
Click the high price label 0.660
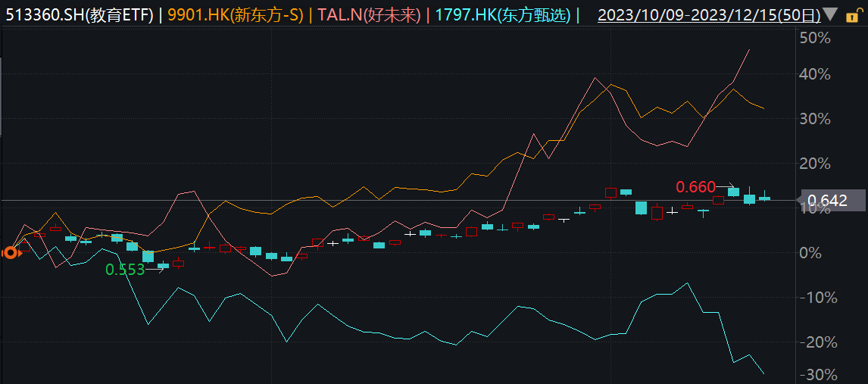[x=696, y=187]
